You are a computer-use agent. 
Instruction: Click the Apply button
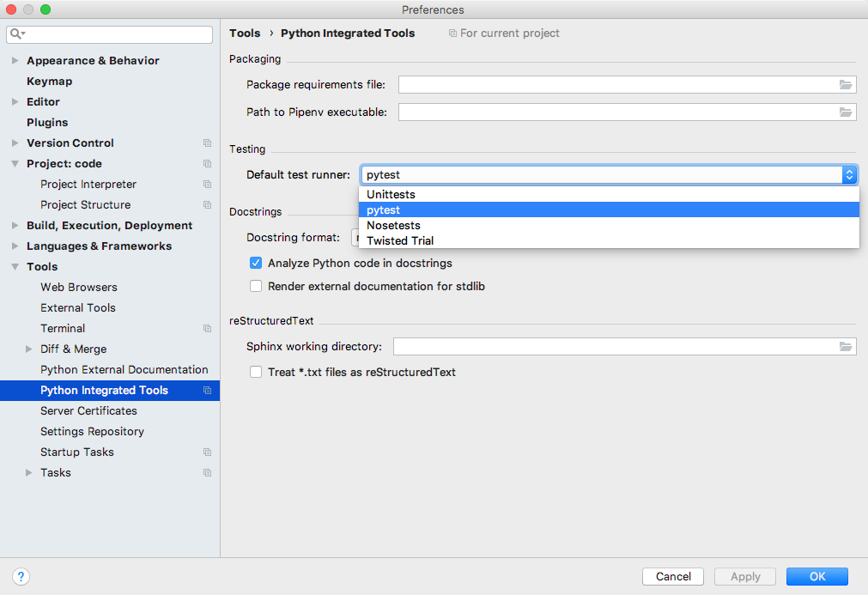click(745, 576)
